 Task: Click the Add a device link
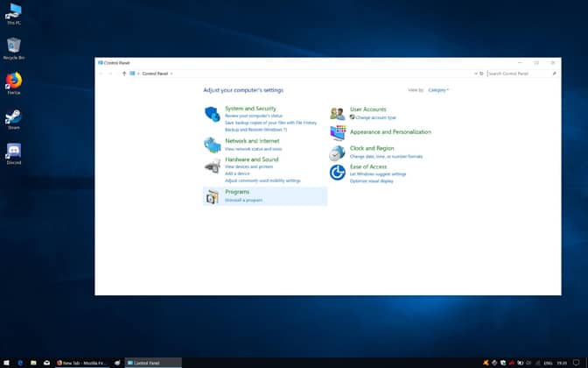[237, 173]
